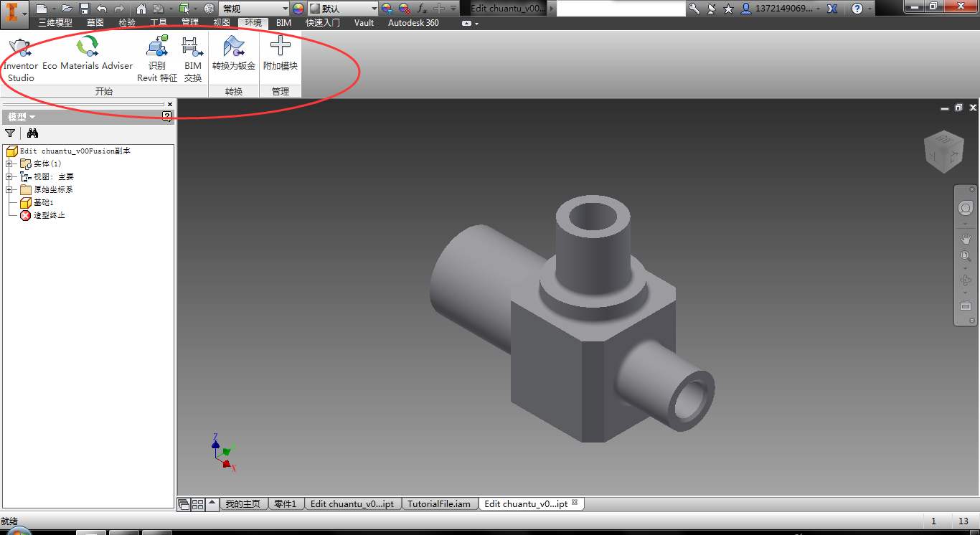Open Eco Materials Adviser
This screenshot has width=980, height=535.
[88, 54]
